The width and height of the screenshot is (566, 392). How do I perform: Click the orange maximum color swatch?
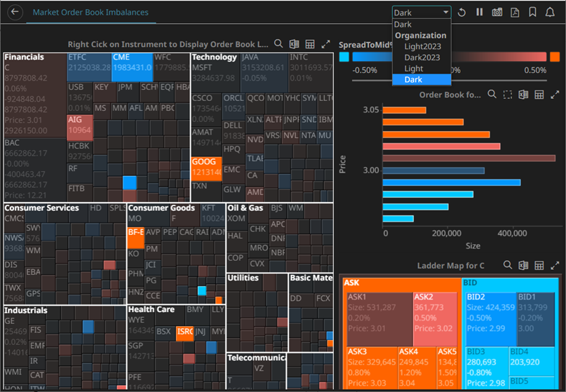pyautogui.click(x=555, y=57)
